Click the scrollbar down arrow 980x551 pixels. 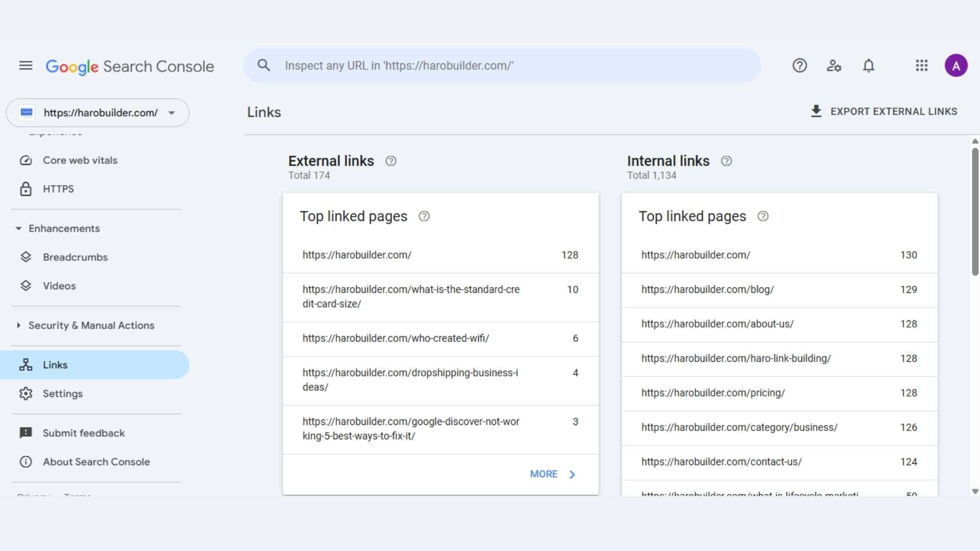coord(975,492)
